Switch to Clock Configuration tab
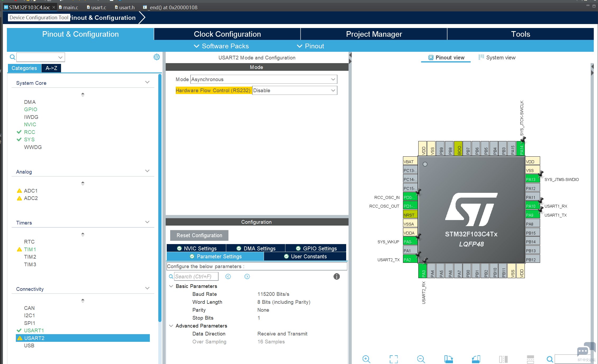Screen dimensions: 598x364 click(227, 34)
